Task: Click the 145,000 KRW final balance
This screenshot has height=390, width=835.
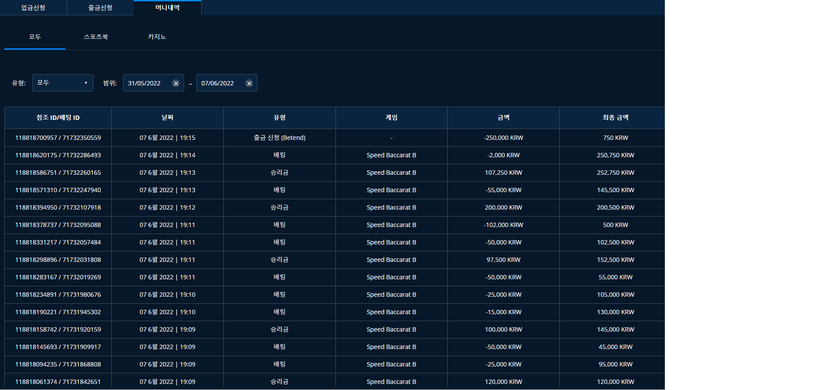Action: click(616, 330)
